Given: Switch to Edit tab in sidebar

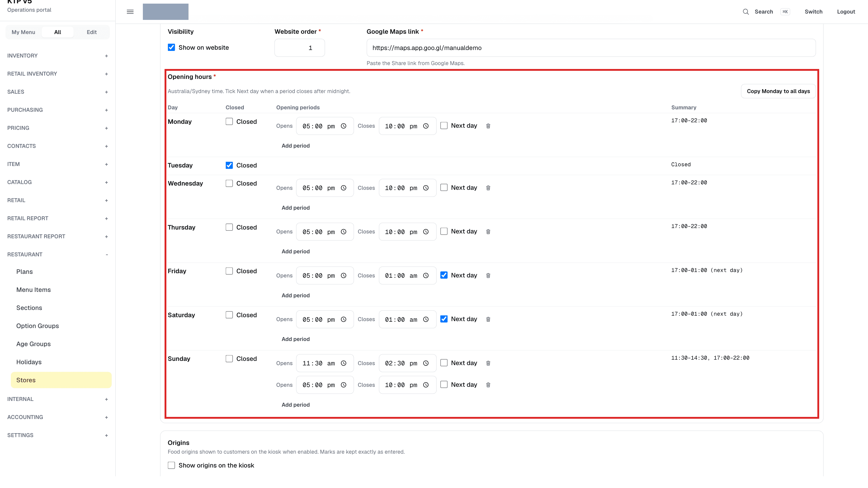Looking at the screenshot, I should point(92,32).
